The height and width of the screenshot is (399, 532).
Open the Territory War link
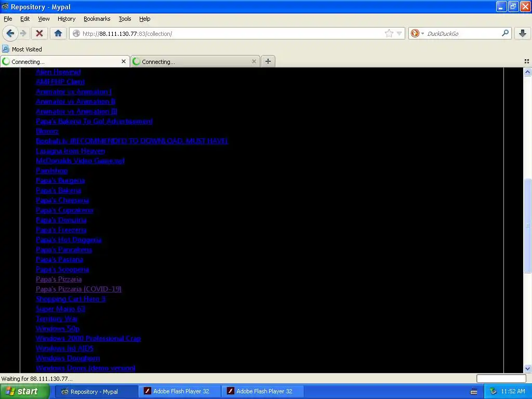tap(57, 318)
